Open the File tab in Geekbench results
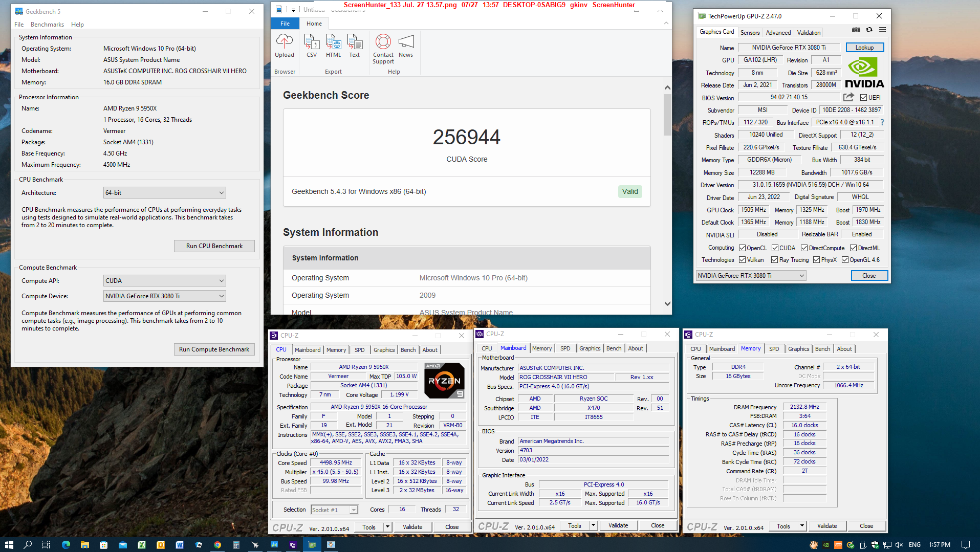Image resolution: width=980 pixels, height=552 pixels. coord(285,24)
